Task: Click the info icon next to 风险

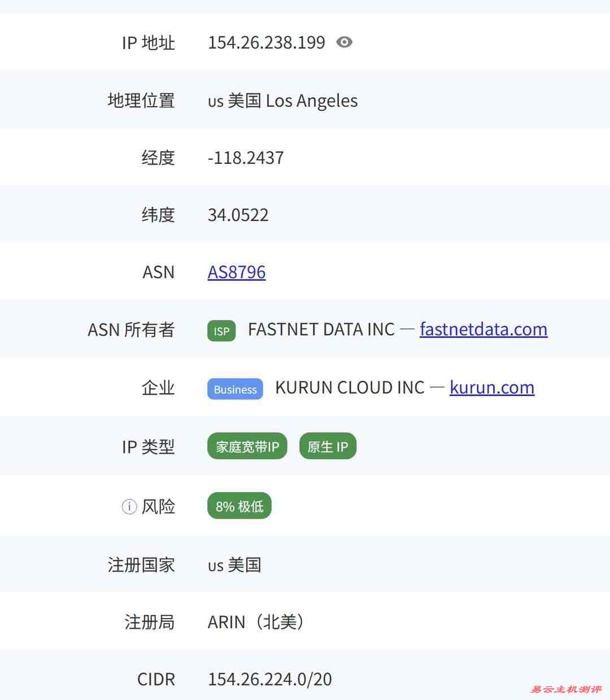Action: (129, 507)
